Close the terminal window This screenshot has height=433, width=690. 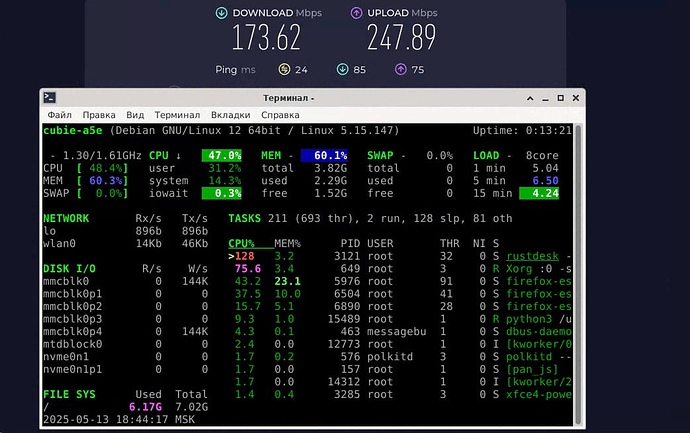pyautogui.click(x=576, y=98)
